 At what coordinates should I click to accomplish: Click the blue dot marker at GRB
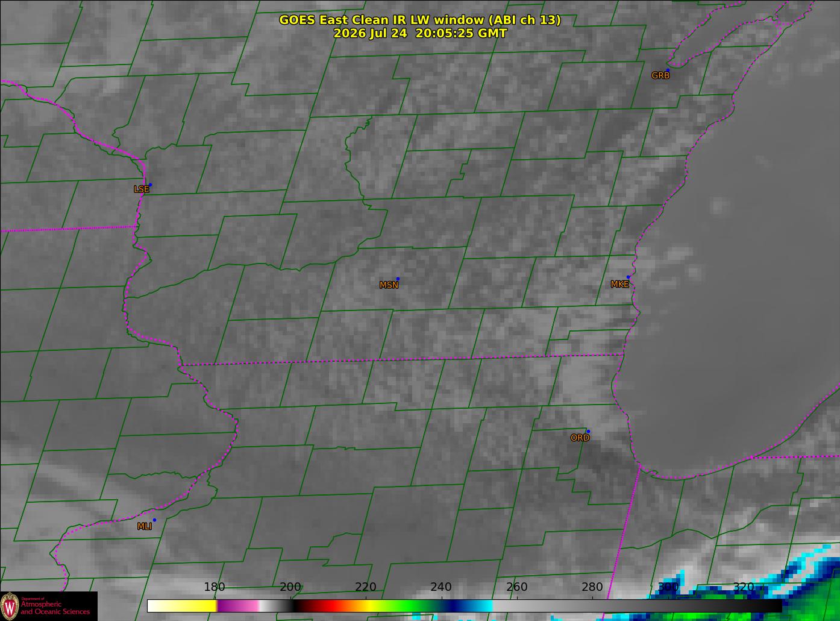pos(668,70)
